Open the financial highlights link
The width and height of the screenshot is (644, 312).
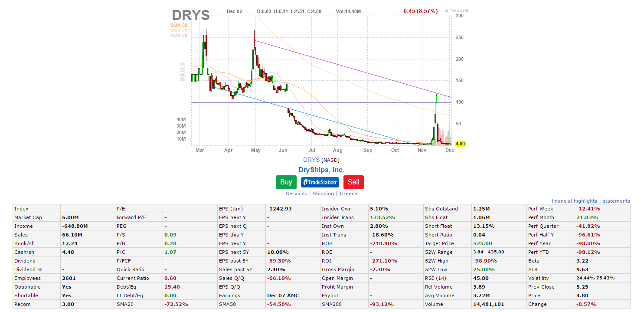[574, 201]
